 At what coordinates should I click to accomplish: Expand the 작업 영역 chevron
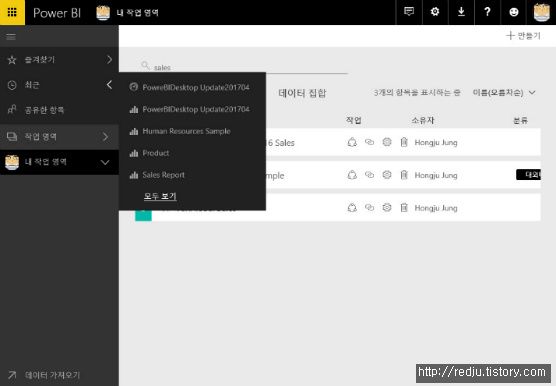tap(105, 137)
